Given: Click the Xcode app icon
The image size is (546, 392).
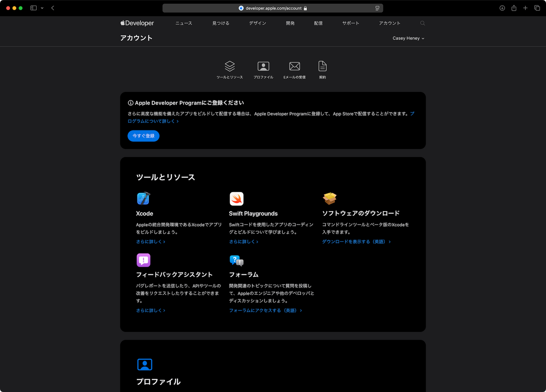Looking at the screenshot, I should [143, 199].
